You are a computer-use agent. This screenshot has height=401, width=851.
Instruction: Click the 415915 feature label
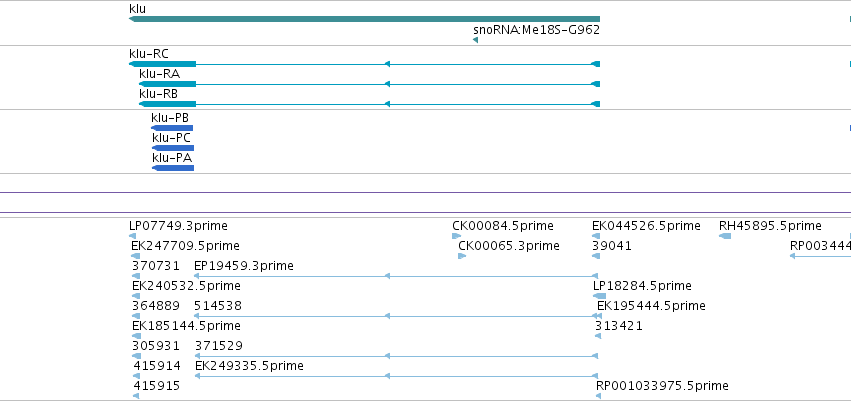point(157,386)
